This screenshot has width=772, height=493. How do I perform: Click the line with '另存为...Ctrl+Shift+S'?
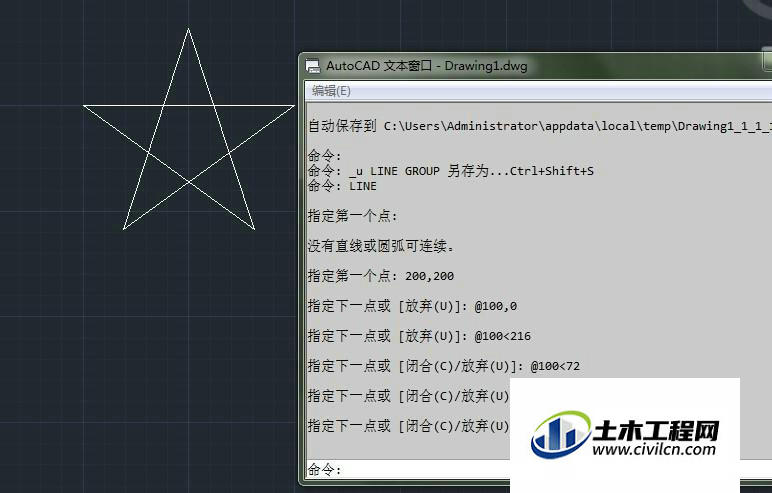pos(450,171)
